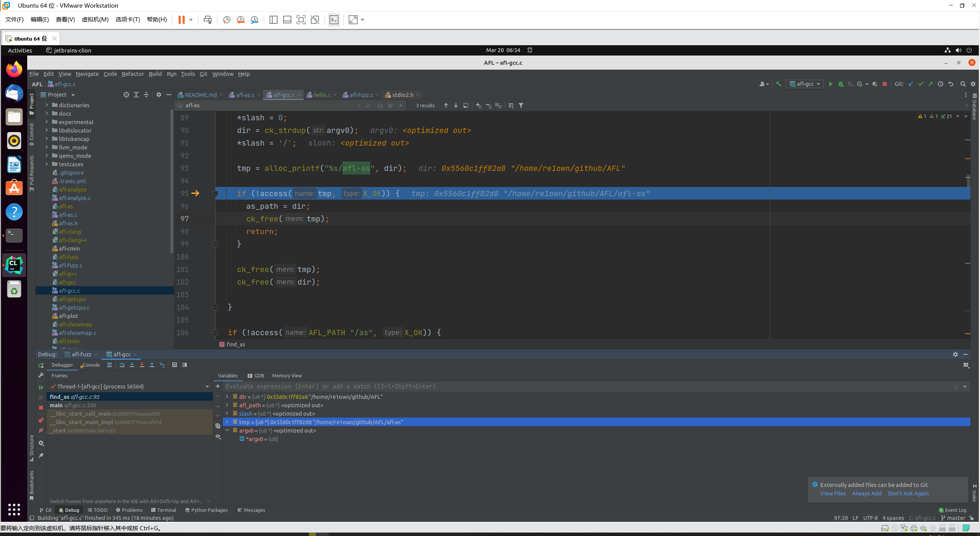Show Git history clock icon

click(941, 84)
